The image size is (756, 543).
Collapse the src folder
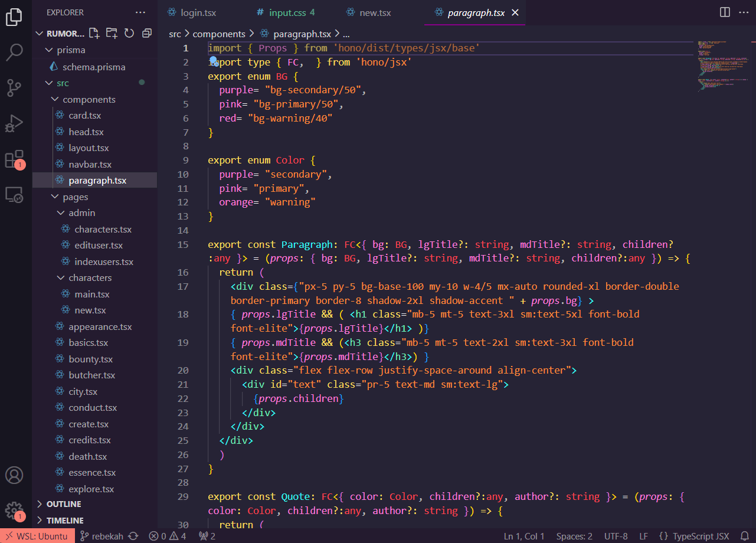63,83
